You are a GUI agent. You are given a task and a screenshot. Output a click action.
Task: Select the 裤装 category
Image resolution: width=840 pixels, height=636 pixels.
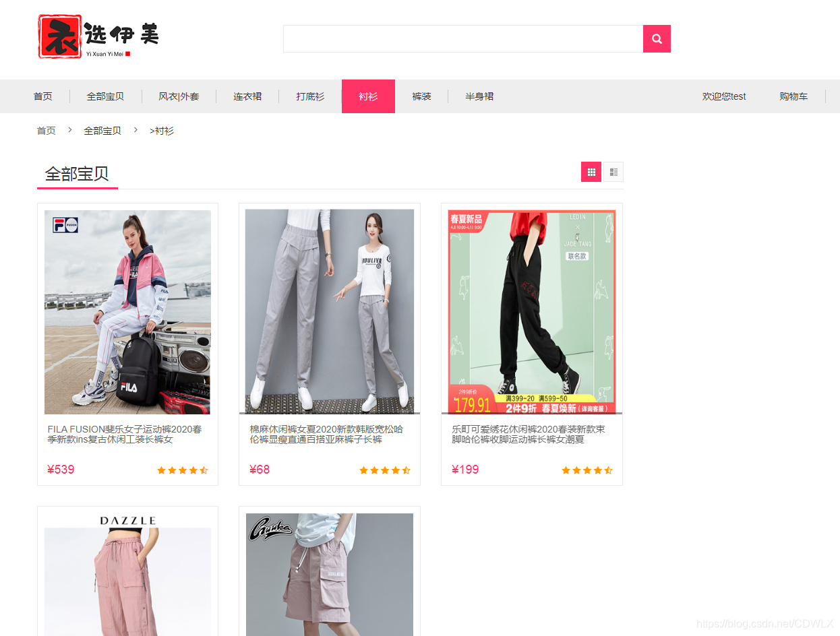pos(421,96)
